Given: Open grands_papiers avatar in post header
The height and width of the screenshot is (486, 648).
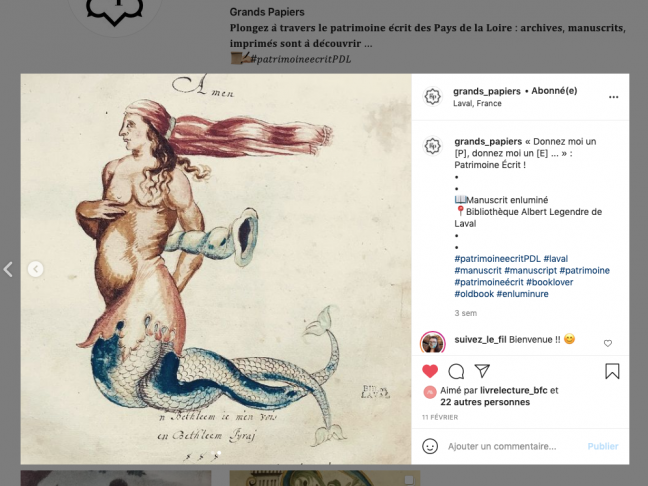Looking at the screenshot, I should point(433,97).
